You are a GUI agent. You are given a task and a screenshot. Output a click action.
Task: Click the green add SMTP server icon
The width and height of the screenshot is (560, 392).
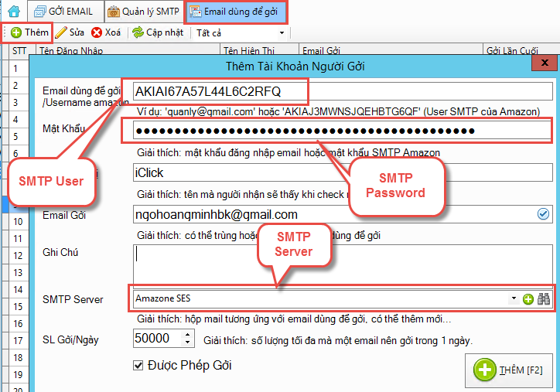528,298
